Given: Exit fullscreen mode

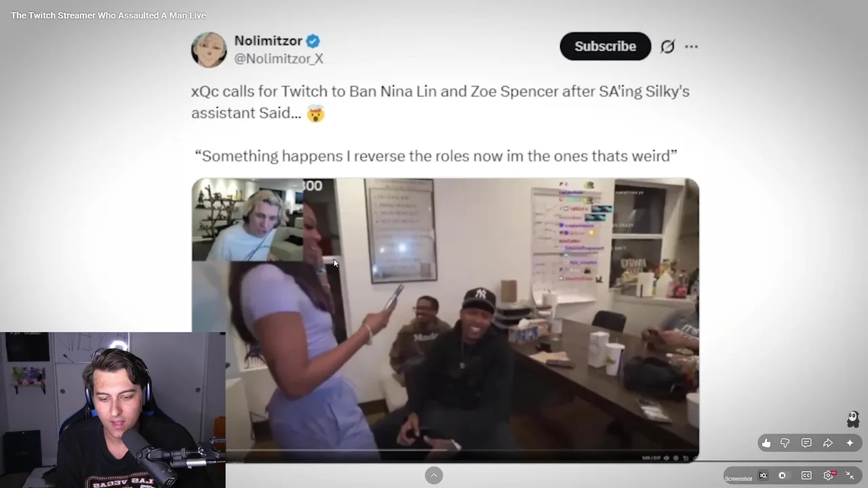Looking at the screenshot, I should point(850,476).
